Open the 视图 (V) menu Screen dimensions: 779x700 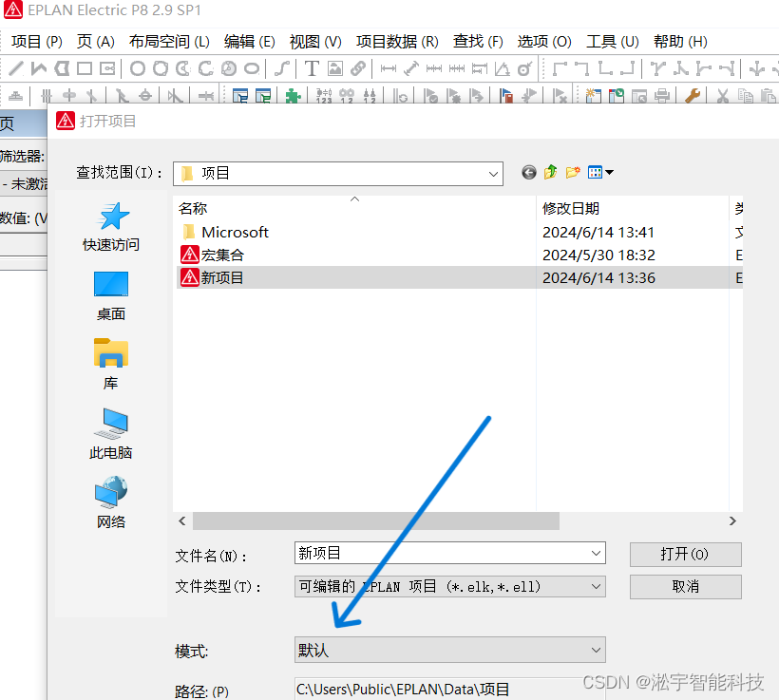point(315,41)
